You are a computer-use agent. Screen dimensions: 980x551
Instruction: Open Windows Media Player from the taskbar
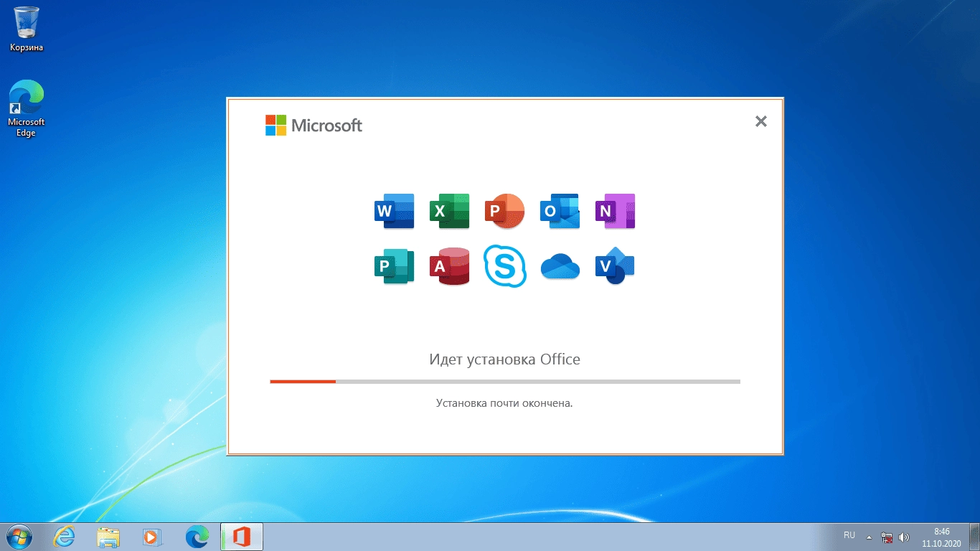coord(152,537)
